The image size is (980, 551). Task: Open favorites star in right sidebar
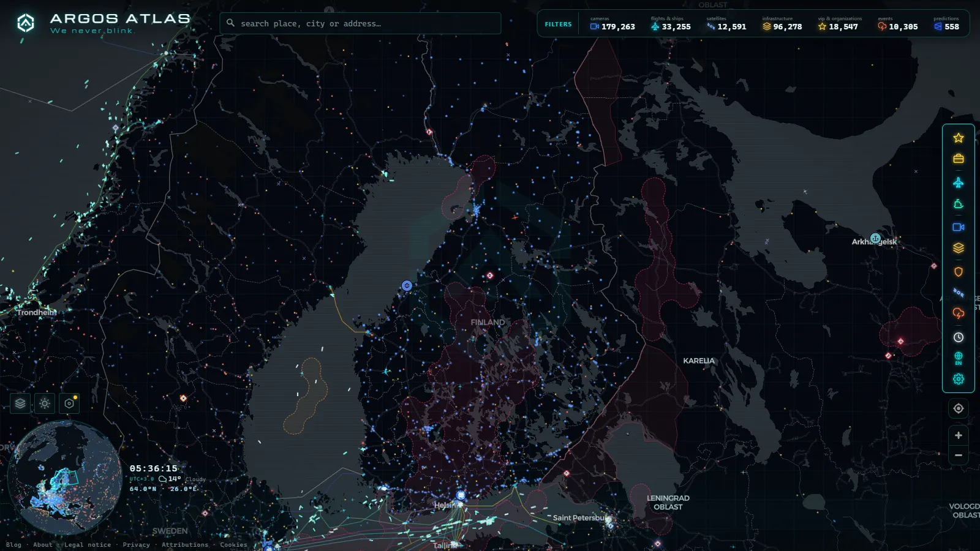pyautogui.click(x=959, y=138)
